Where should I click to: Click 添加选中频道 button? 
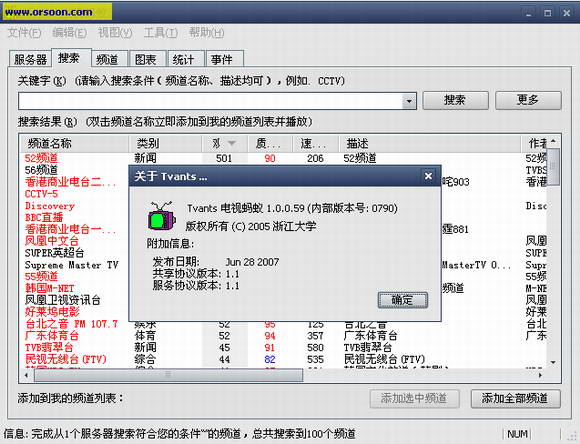coord(415,398)
